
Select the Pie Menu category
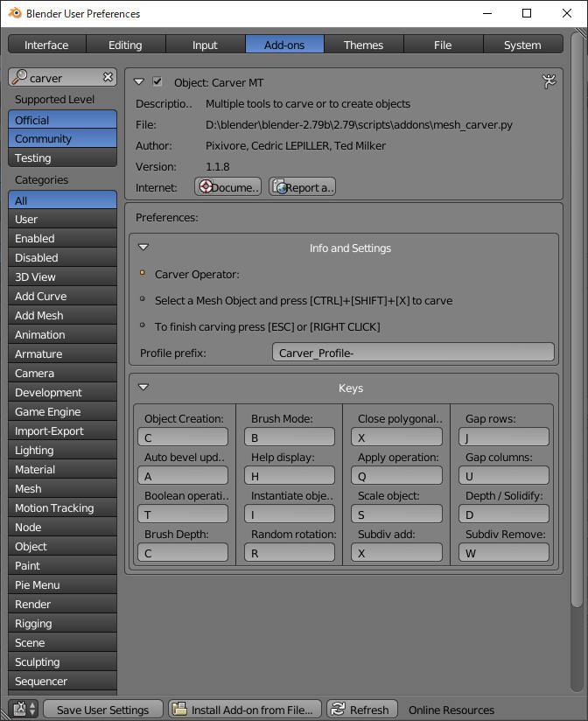point(62,585)
